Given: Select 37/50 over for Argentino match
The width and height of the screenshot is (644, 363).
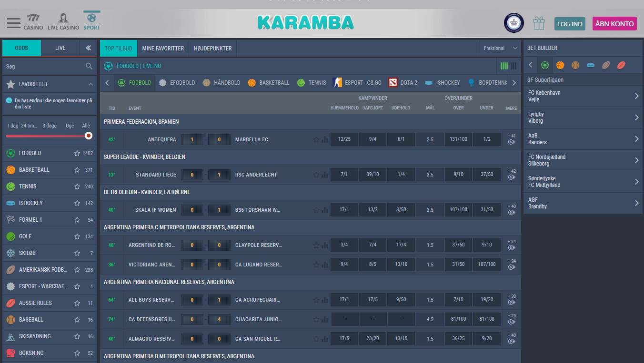Looking at the screenshot, I should click(458, 245).
